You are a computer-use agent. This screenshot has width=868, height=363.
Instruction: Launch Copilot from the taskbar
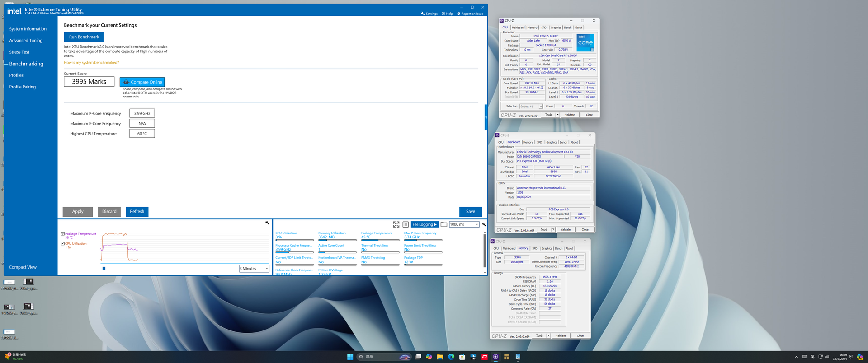coord(429,357)
